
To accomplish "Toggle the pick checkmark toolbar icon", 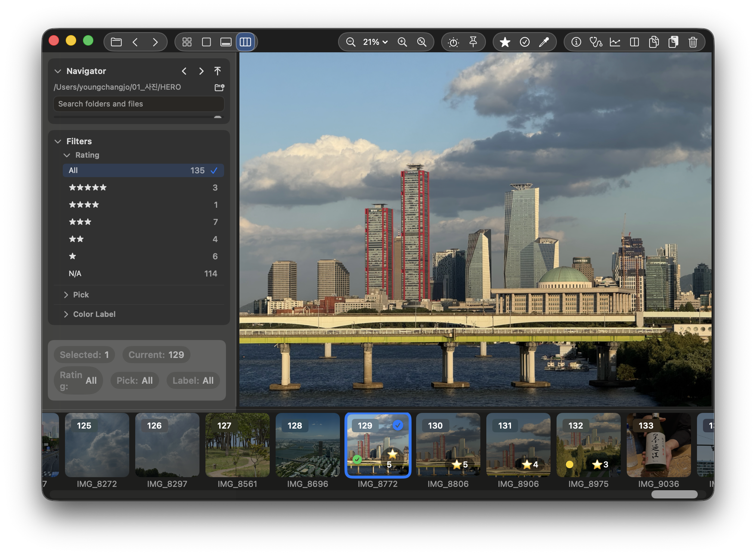I will 524,42.
